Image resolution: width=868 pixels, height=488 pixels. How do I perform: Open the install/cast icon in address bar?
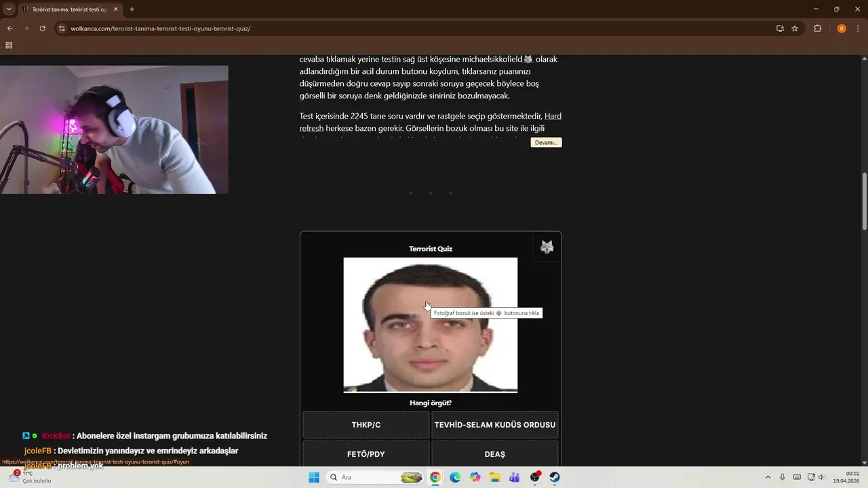[780, 28]
